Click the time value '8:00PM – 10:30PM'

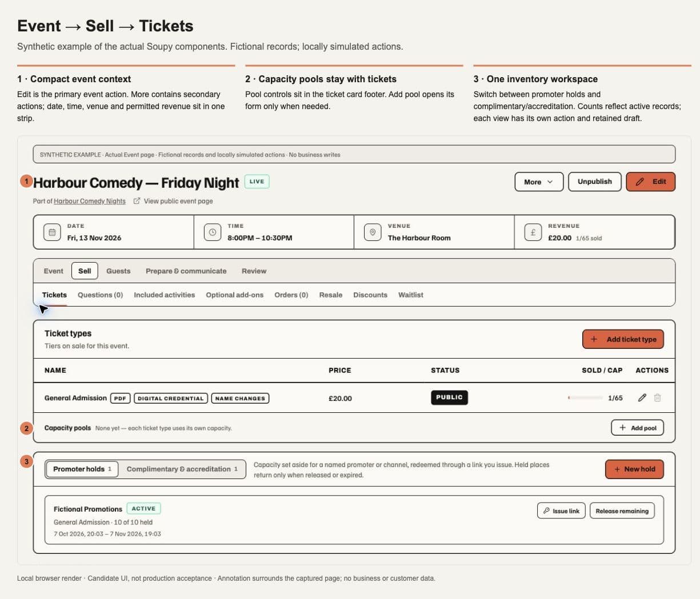click(x=260, y=238)
